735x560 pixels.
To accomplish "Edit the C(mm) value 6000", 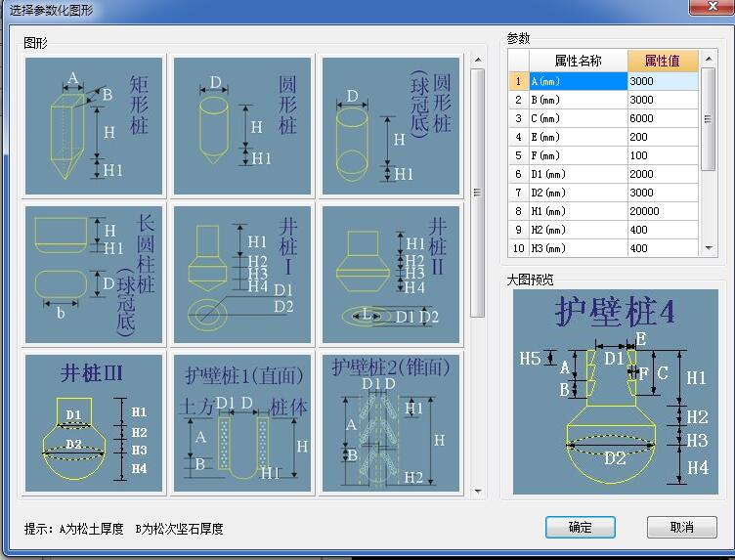I will tap(663, 118).
